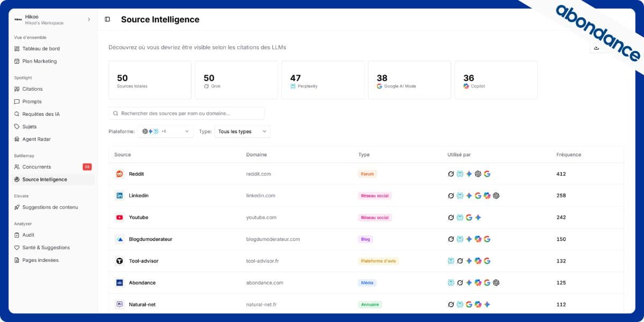Click the Suggestions de contenu rocket icon

point(17,207)
